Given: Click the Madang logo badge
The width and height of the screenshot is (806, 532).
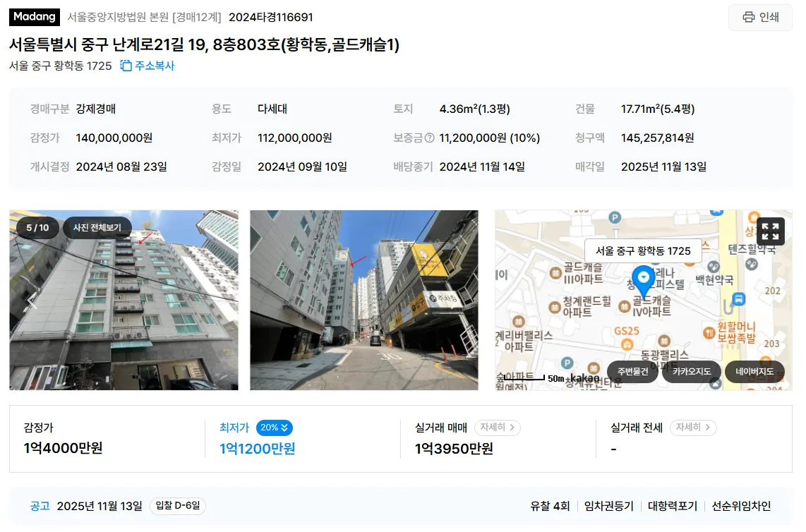Looking at the screenshot, I should click(x=35, y=17).
